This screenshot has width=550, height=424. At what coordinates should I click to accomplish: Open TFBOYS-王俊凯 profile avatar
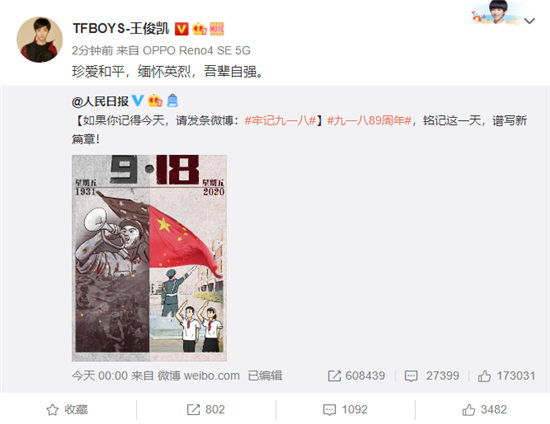[40, 40]
